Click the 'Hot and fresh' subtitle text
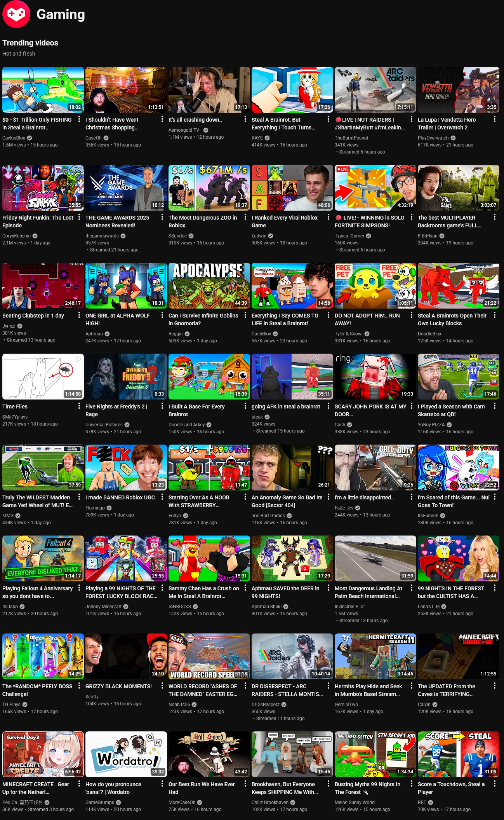This screenshot has width=504, height=820. point(19,54)
